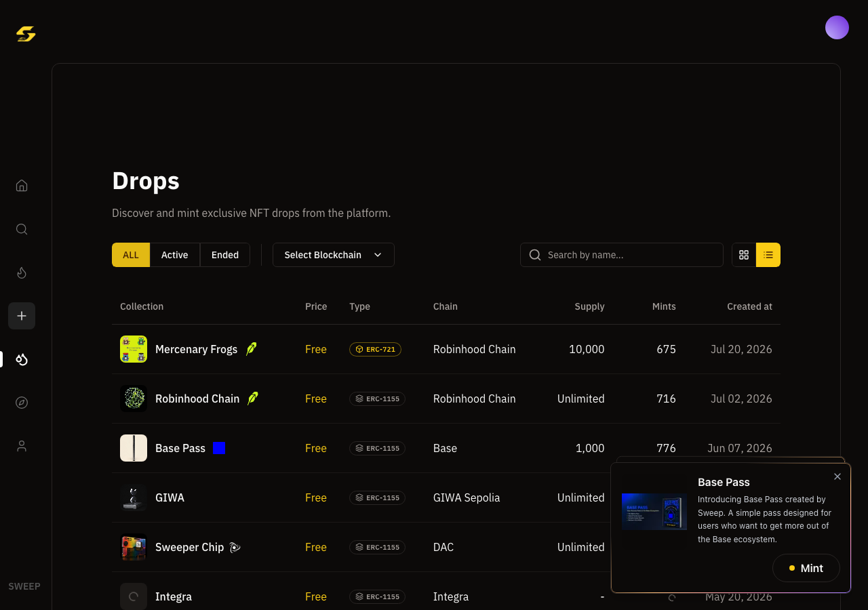Switch to grid view
The height and width of the screenshot is (610, 868).
[744, 255]
